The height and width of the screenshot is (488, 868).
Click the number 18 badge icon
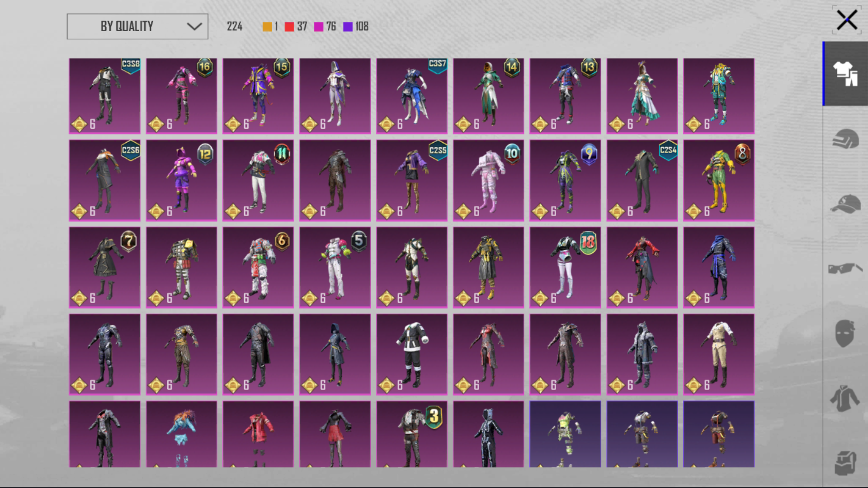click(588, 242)
